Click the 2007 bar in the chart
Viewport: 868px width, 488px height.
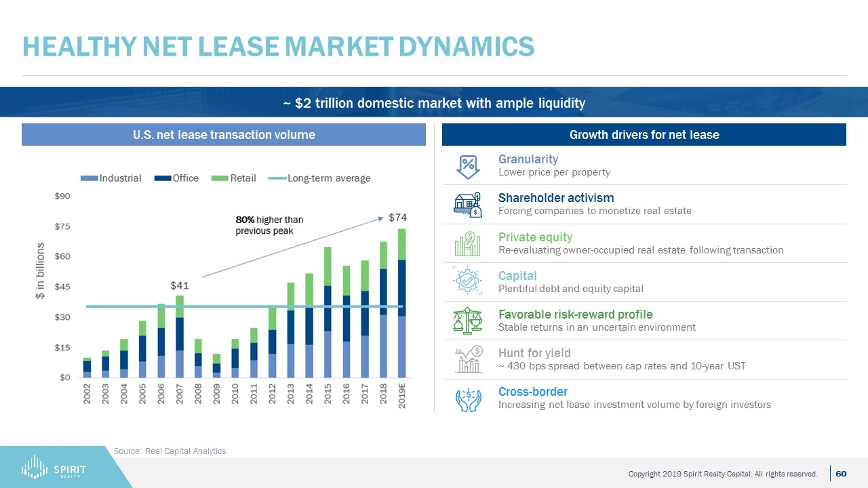pos(180,336)
